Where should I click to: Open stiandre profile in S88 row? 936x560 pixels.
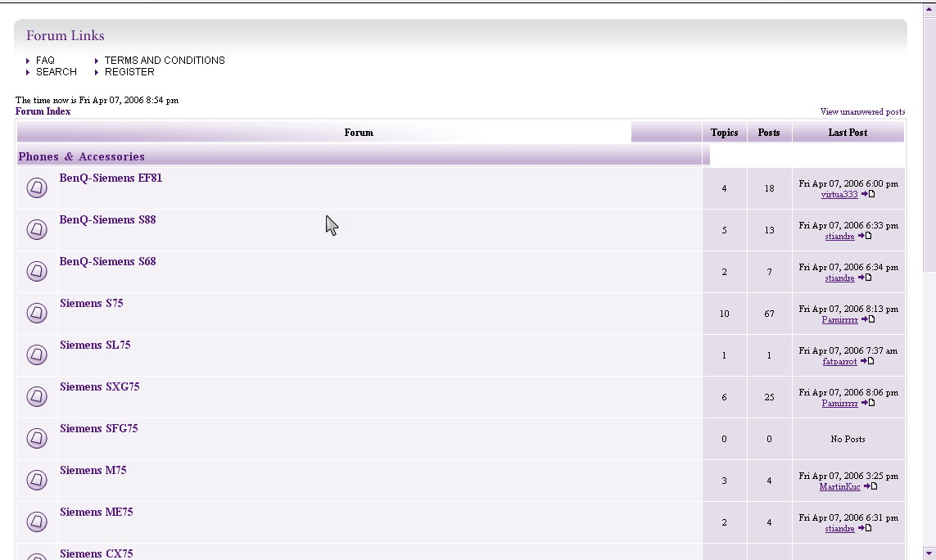click(x=839, y=237)
